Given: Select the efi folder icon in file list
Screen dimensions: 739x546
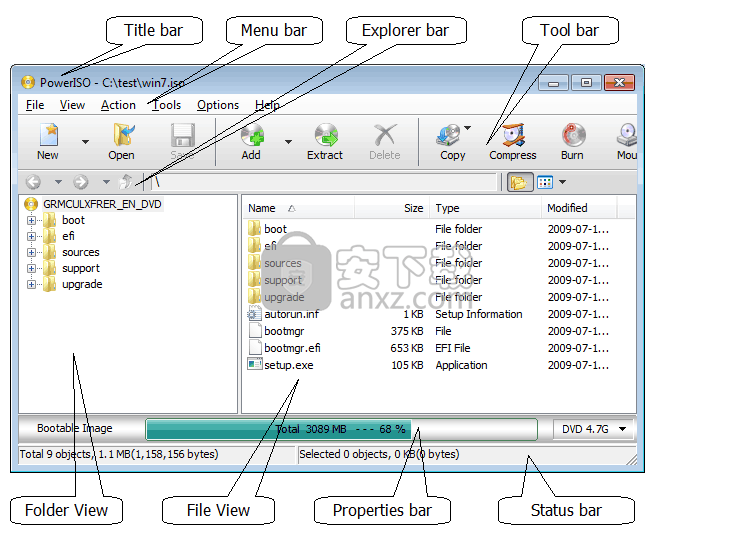Looking at the screenshot, I should (x=255, y=246).
